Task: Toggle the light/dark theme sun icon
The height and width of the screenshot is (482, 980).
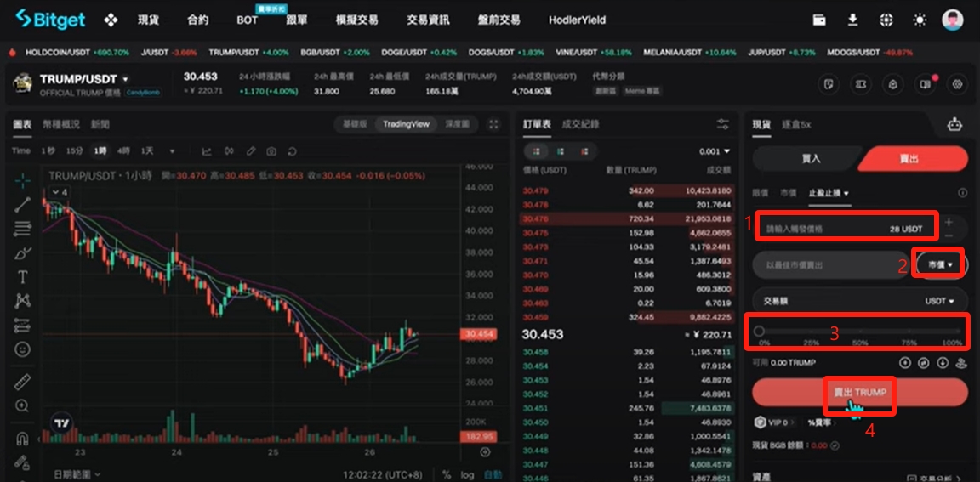Action: pos(920,20)
